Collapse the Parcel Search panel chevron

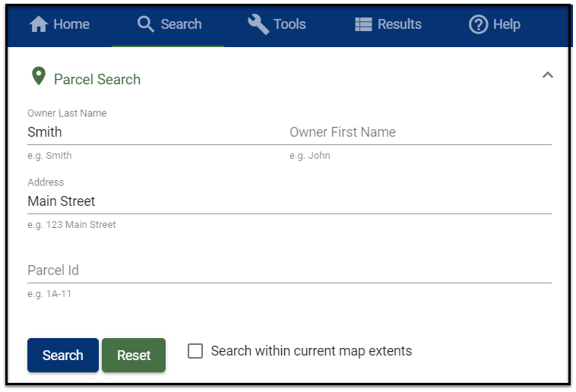tap(547, 75)
